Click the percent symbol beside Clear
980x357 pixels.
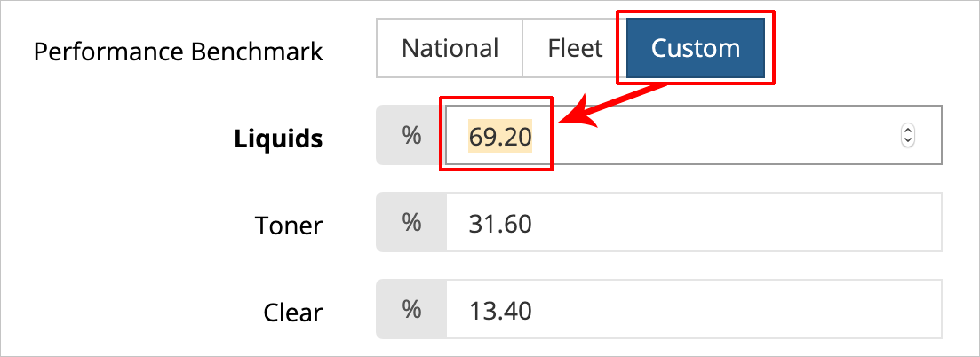pos(411,310)
